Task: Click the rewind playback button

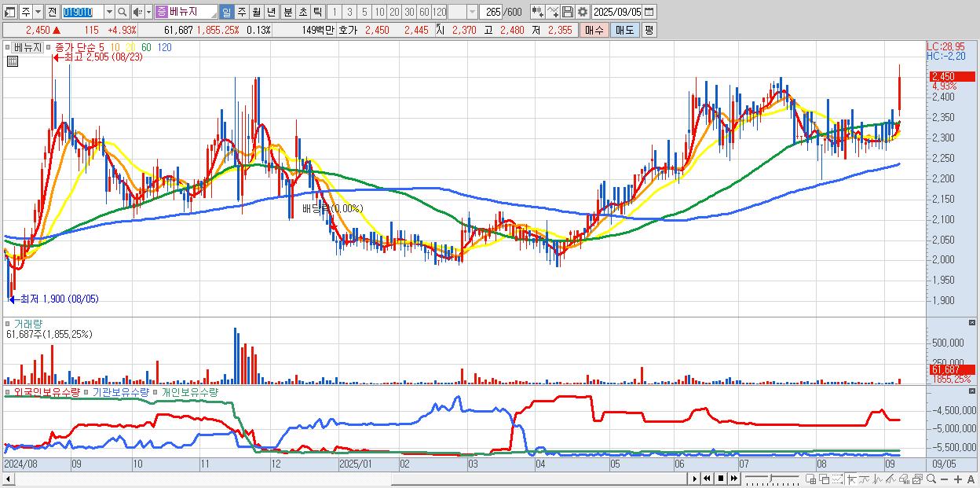Action: click(x=707, y=479)
